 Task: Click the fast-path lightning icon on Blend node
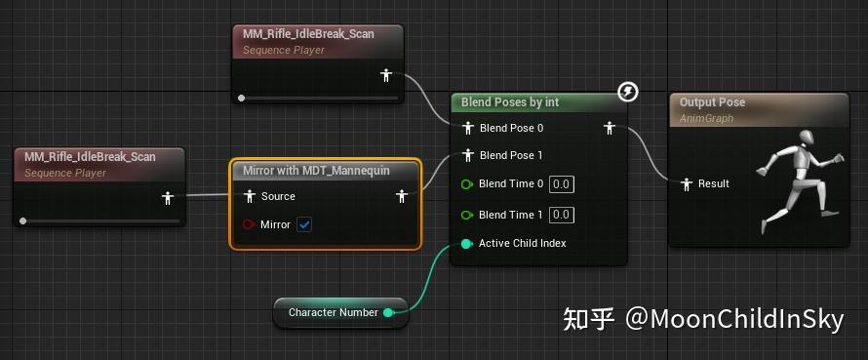pos(628,92)
